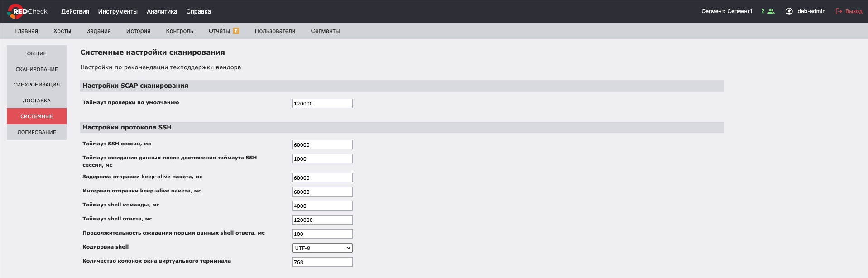Open the Действия menu

pos(75,11)
